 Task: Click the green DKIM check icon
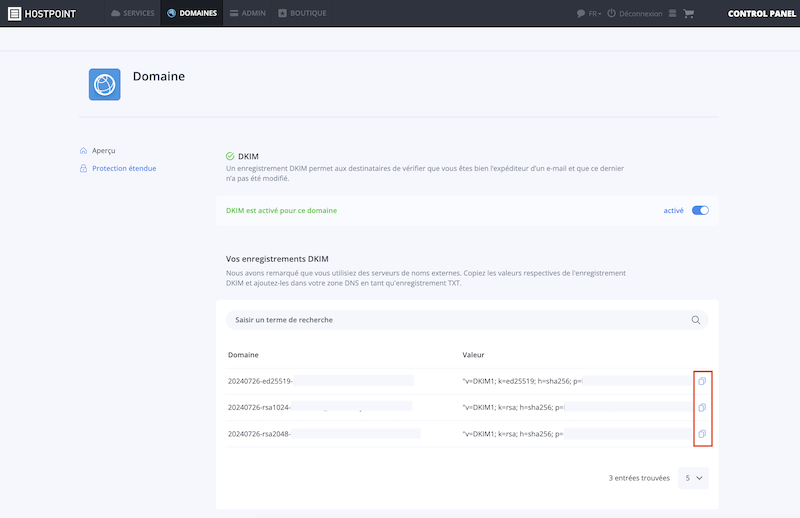[x=230, y=156]
